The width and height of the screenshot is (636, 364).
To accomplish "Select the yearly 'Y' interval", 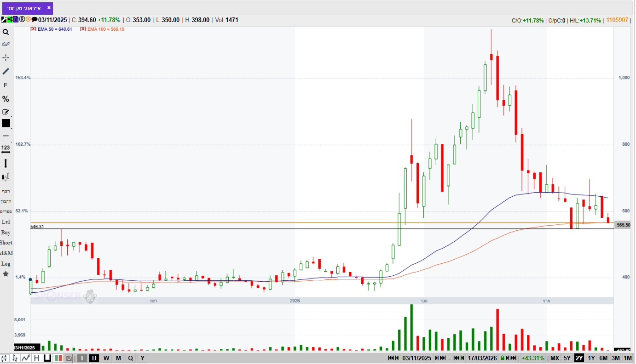I will tap(142, 358).
